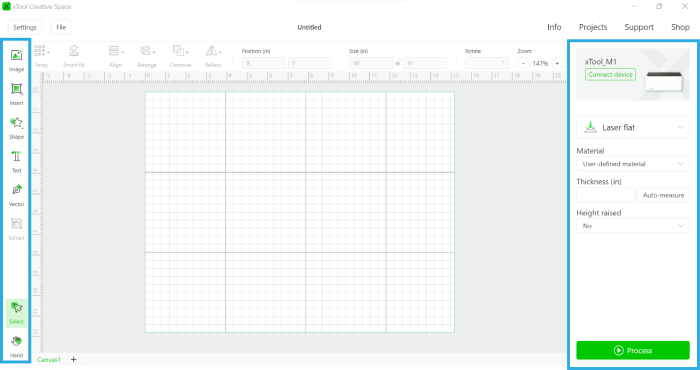The image size is (700, 370).
Task: Open the Array toolbar option
Action: click(x=42, y=56)
